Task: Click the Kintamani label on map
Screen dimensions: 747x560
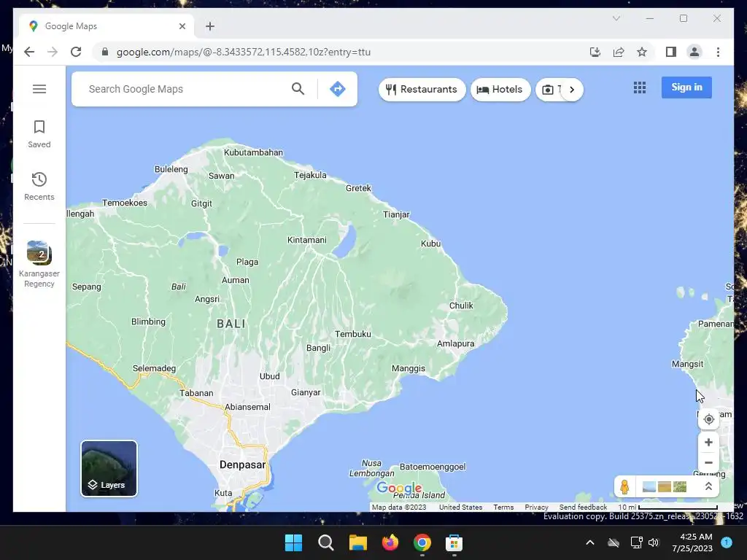Action: [307, 240]
